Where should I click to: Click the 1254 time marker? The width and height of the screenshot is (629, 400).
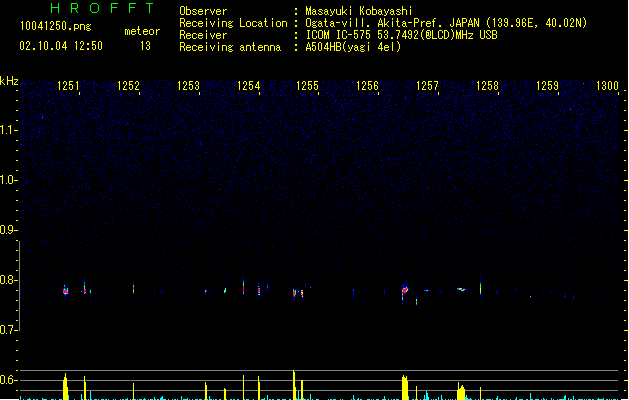point(248,86)
